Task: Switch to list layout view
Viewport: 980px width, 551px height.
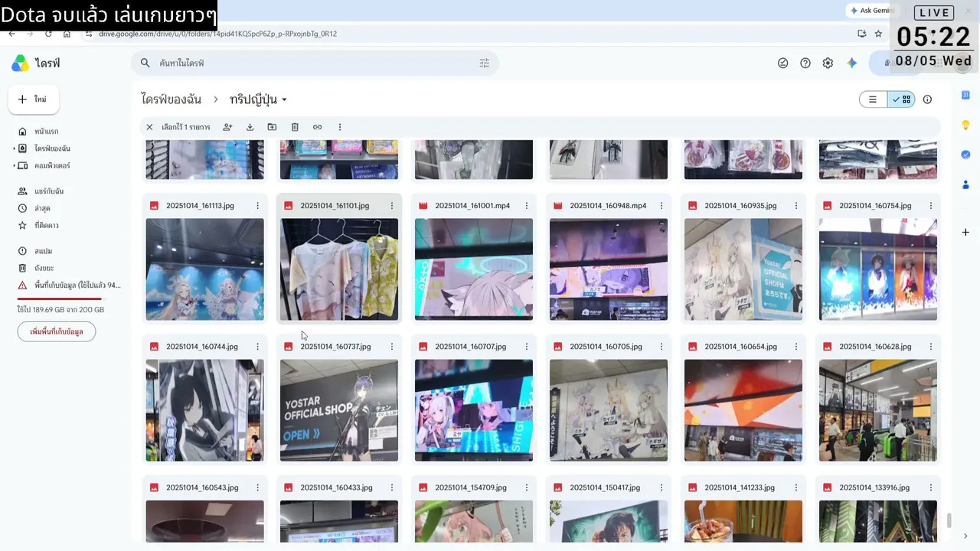Action: click(x=873, y=99)
